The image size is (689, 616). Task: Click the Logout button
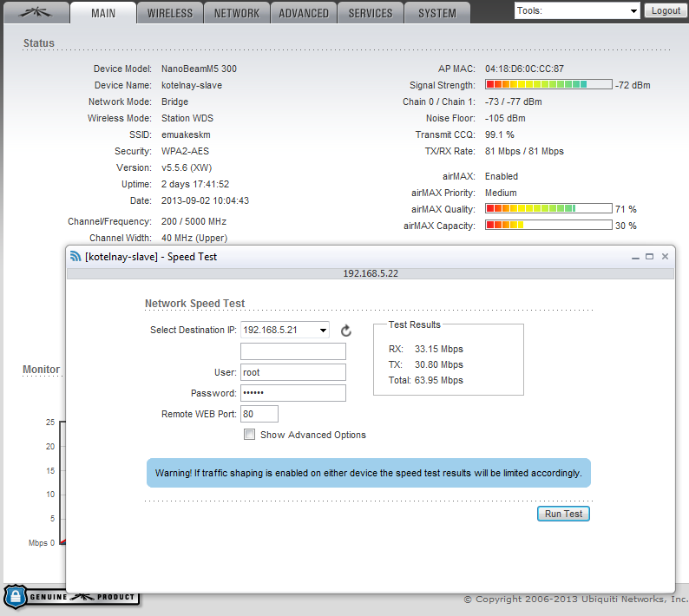666,11
